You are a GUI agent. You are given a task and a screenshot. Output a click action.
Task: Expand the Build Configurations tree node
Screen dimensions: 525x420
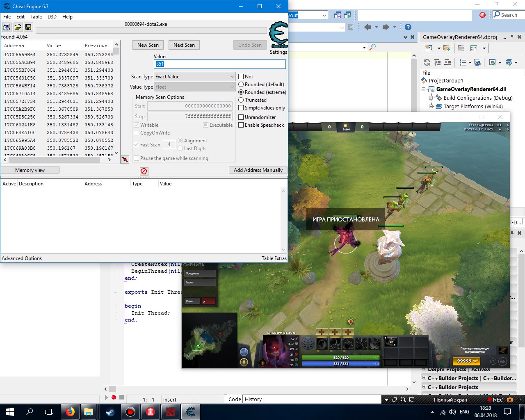coord(431,98)
